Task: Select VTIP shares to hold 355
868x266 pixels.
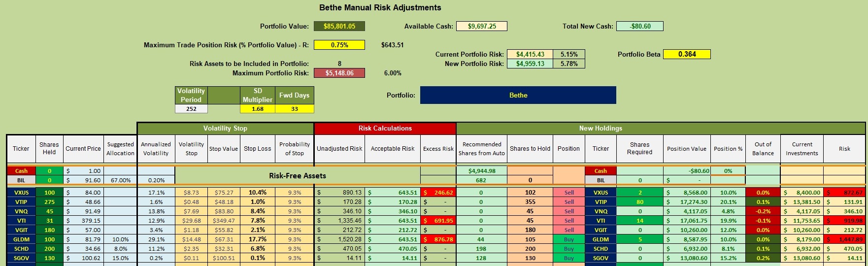Action: coord(530,202)
